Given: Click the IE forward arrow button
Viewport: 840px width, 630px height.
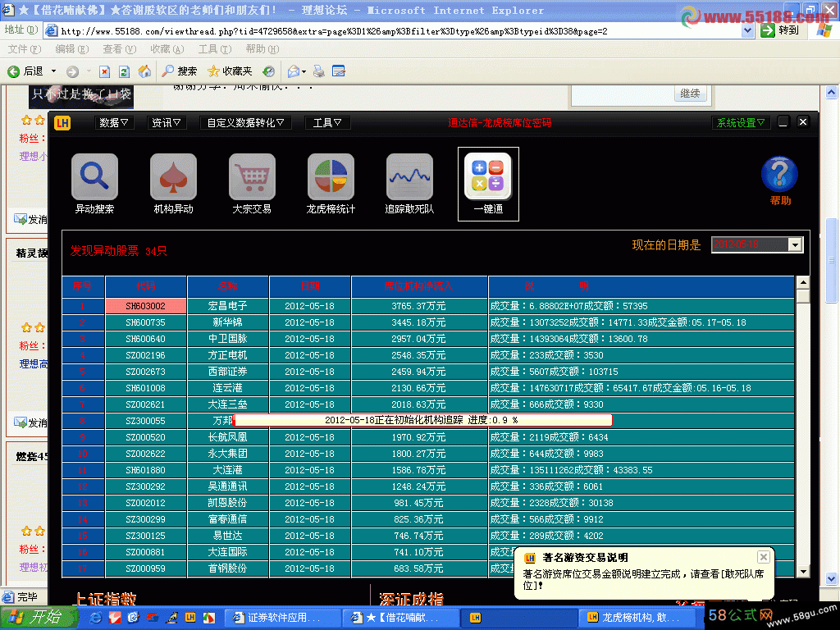Looking at the screenshot, I should (x=73, y=71).
